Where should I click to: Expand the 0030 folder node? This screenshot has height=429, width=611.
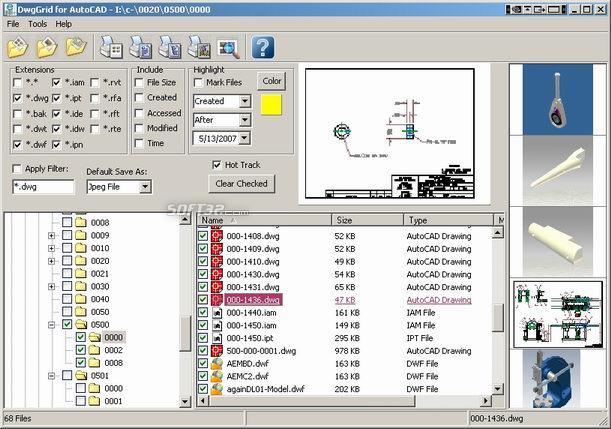click(51, 286)
